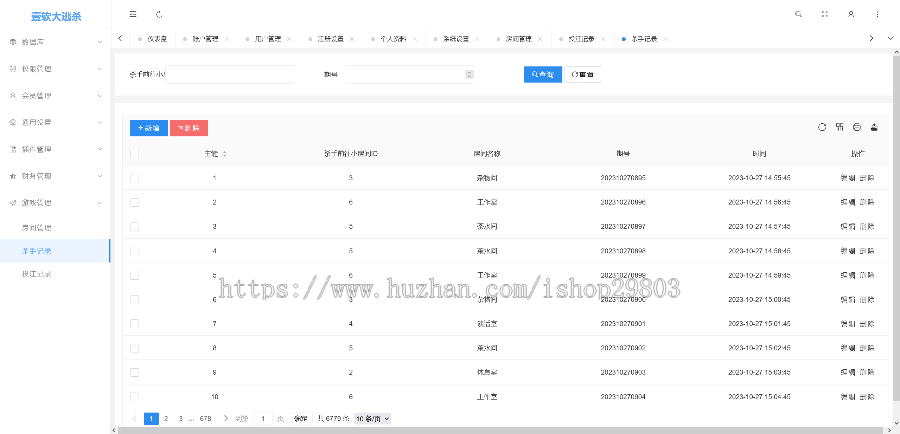Screen dimensions: 900x434
Task: Click the blue search query button
Action: (x=542, y=75)
